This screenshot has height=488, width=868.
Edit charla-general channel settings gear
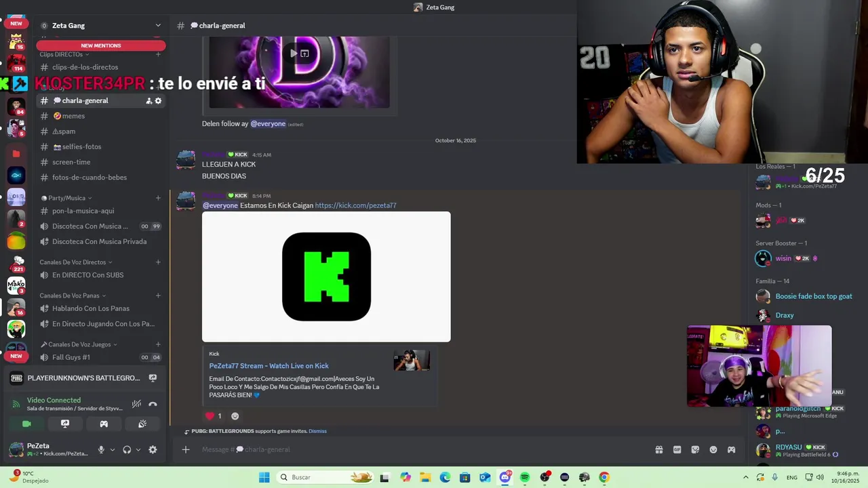pos(159,101)
